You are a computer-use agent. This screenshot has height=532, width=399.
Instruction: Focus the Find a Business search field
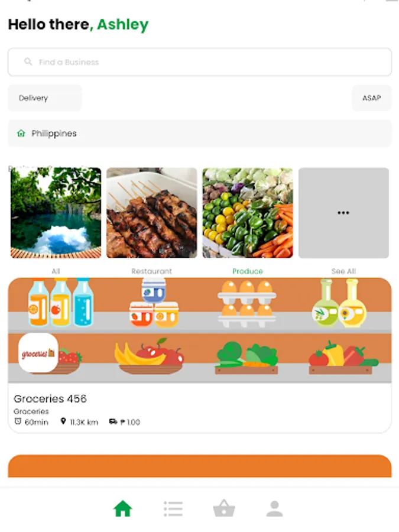[x=200, y=61]
